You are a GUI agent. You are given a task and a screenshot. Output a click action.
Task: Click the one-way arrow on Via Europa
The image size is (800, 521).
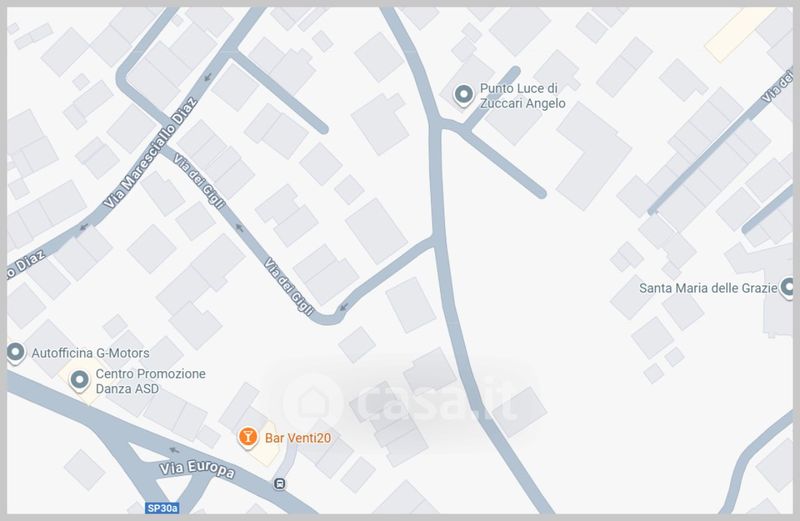pos(174,450)
